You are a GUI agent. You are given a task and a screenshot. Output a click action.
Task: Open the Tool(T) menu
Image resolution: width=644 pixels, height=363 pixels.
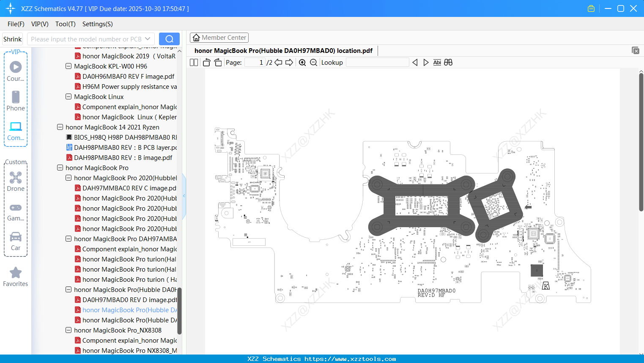66,24
